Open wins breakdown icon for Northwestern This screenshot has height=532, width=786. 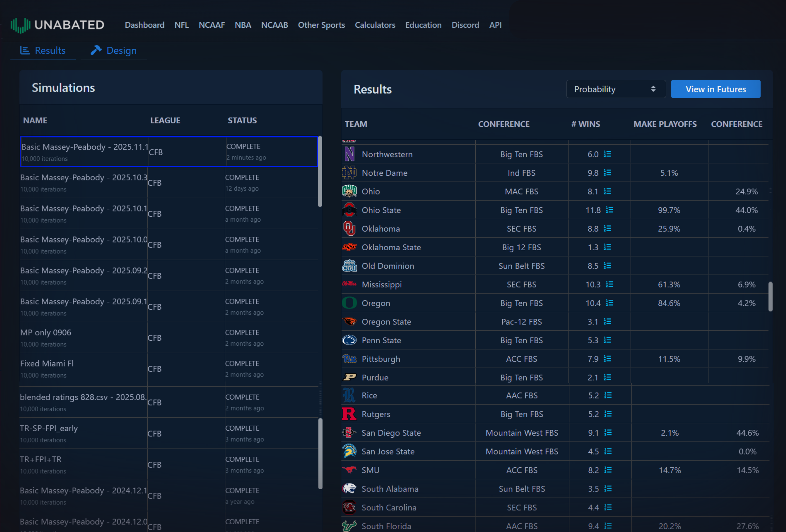[607, 154]
